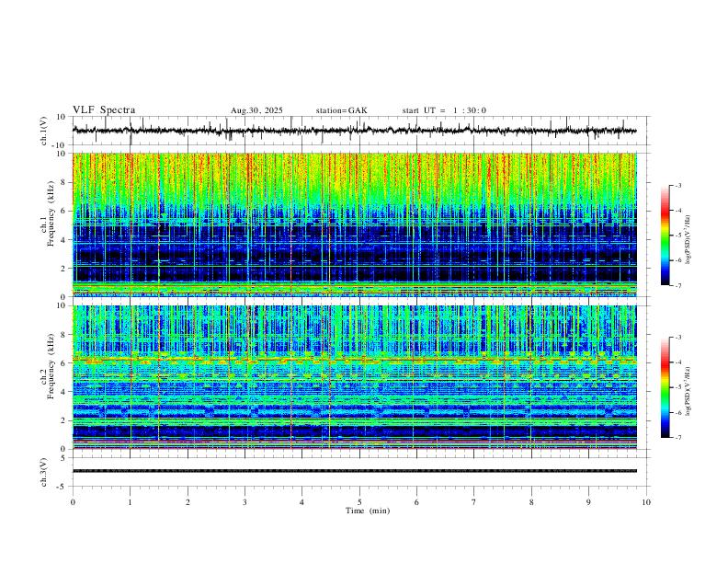Screen dimensions: 728x563
Task: Click the "ch.3(V)" axis label
Action: click(44, 472)
